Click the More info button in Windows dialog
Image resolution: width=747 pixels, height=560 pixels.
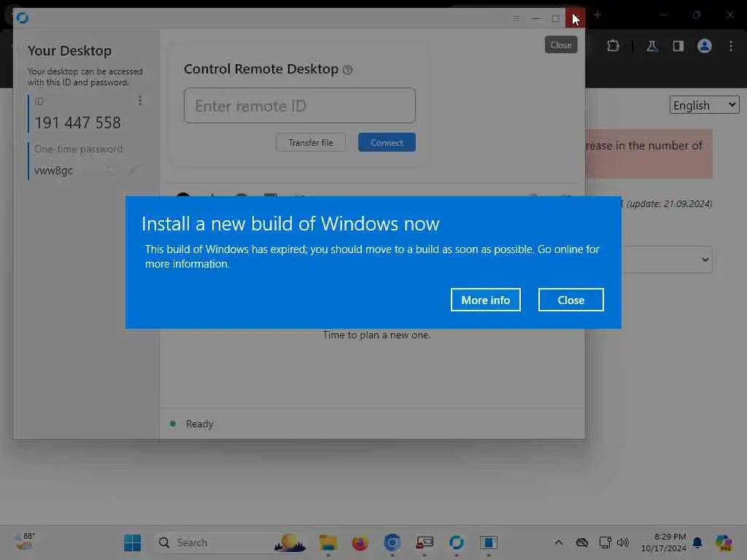click(485, 300)
